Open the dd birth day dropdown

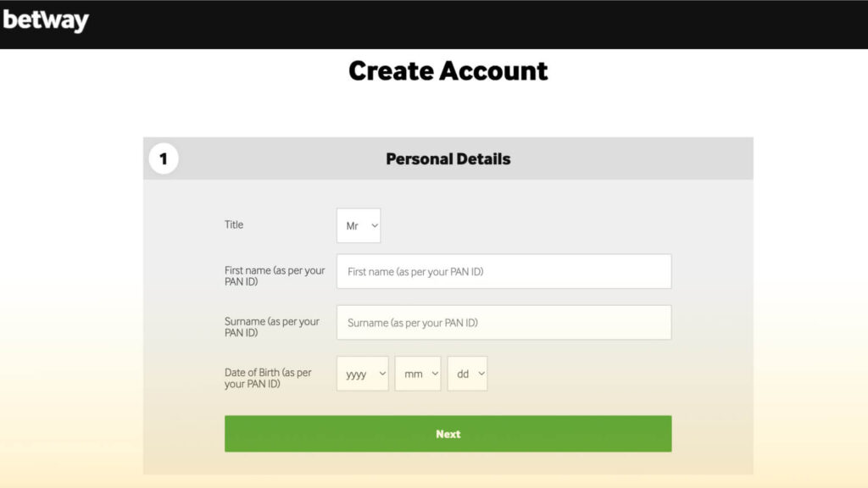tap(467, 374)
